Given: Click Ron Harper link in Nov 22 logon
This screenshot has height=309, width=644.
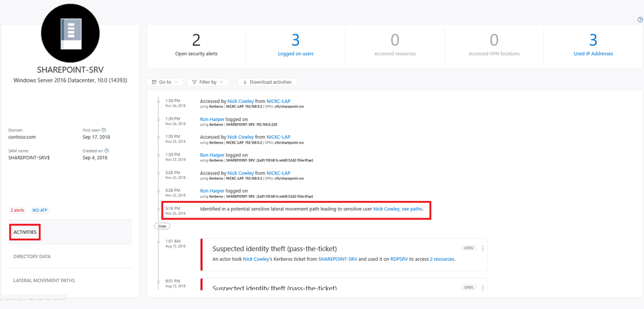Looking at the screenshot, I should coord(212,191).
